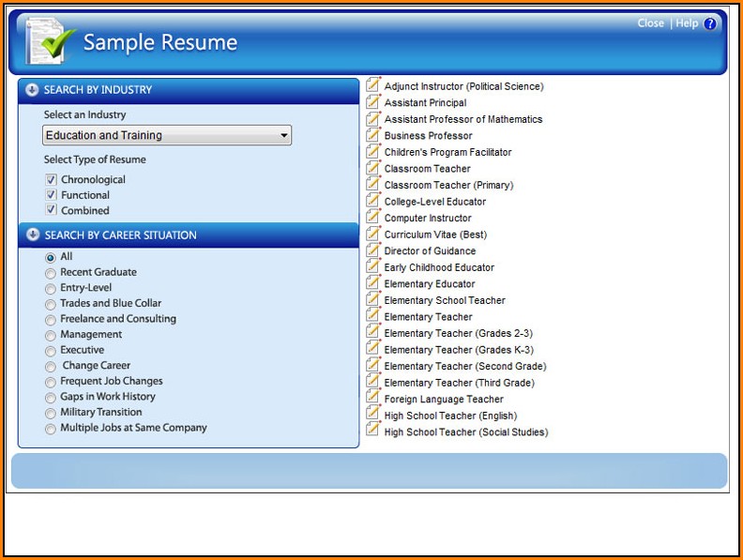The height and width of the screenshot is (560, 743).
Task: Click the blue Help question mark icon
Action: (x=710, y=23)
